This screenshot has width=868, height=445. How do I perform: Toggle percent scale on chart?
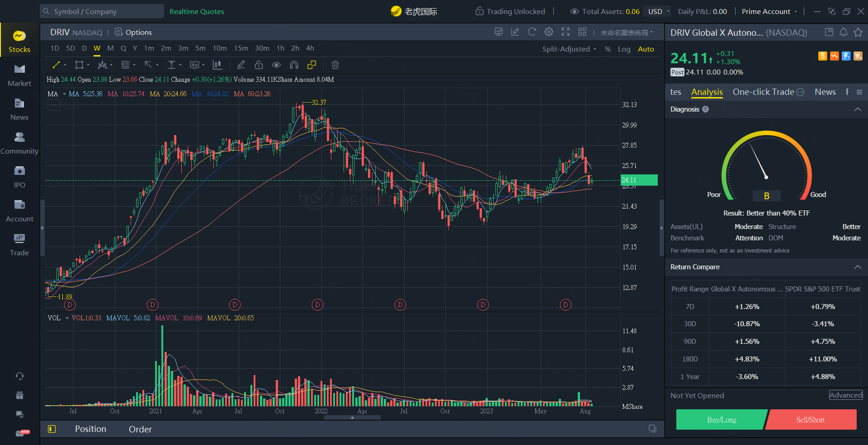point(608,49)
